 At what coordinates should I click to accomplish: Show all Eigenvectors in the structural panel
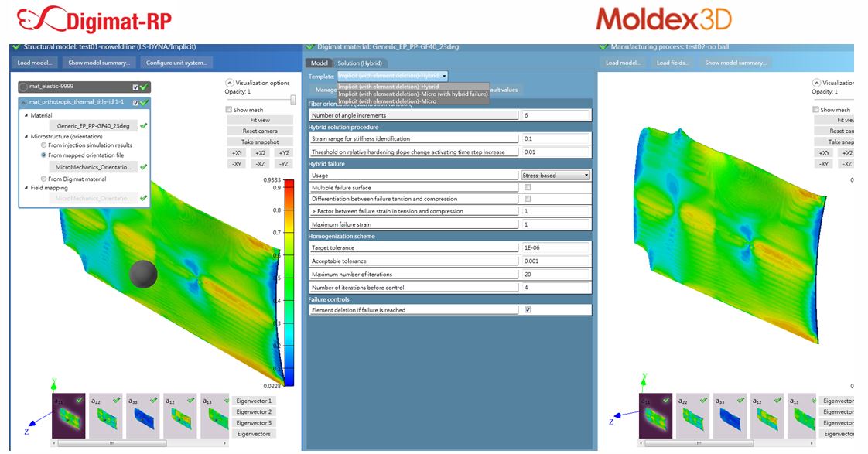click(x=254, y=434)
